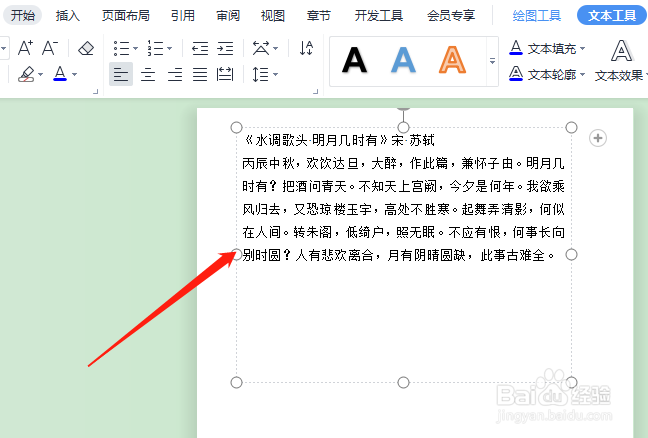648x438 pixels.
Task: Expand line spacing options arrow
Action: pos(275,74)
